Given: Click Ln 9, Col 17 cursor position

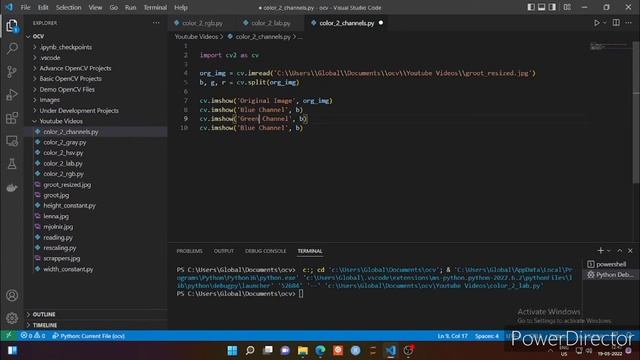Looking at the screenshot, I should click(x=452, y=336).
